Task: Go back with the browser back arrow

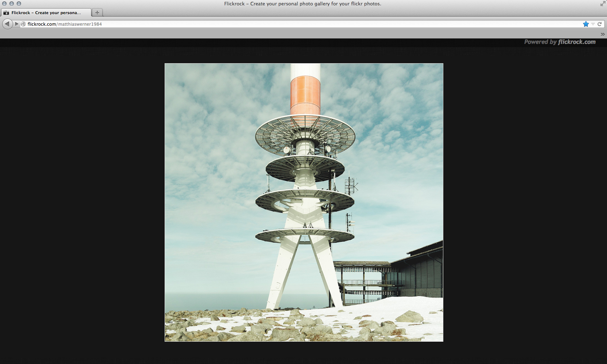Action: coord(7,24)
